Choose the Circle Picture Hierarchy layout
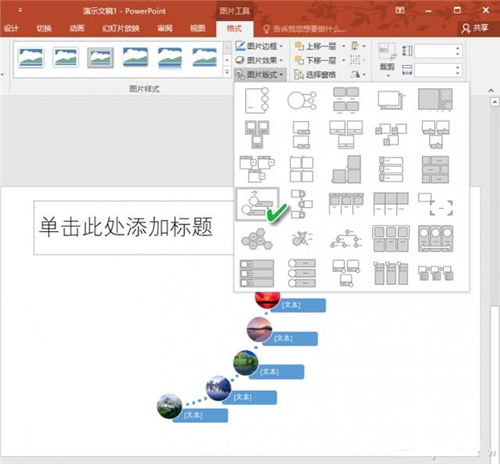 [x=346, y=239]
